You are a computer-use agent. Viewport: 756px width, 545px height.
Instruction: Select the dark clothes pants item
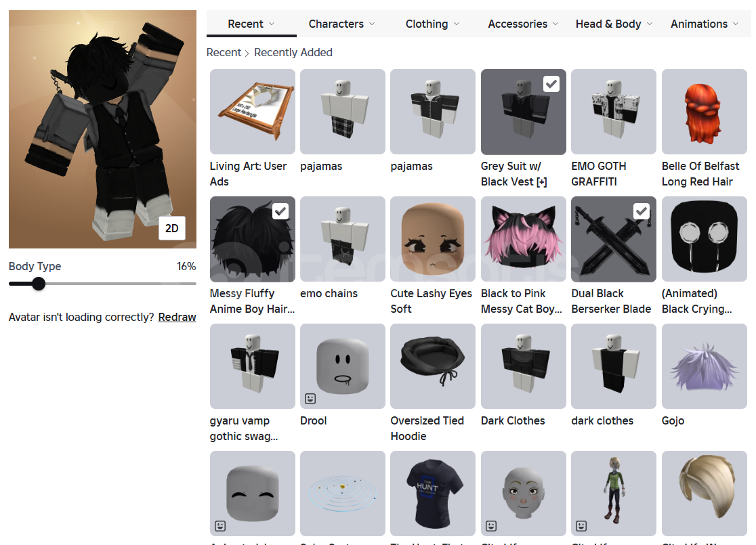click(613, 366)
